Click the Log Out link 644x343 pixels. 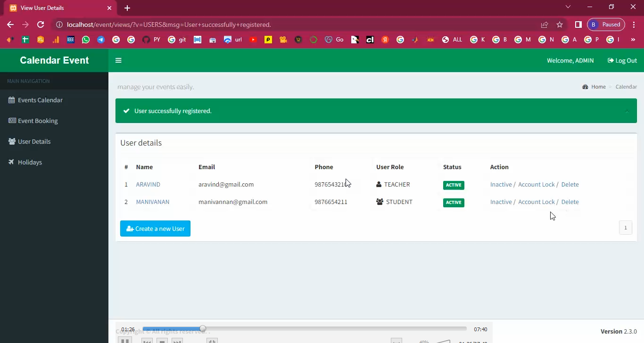[x=622, y=60]
